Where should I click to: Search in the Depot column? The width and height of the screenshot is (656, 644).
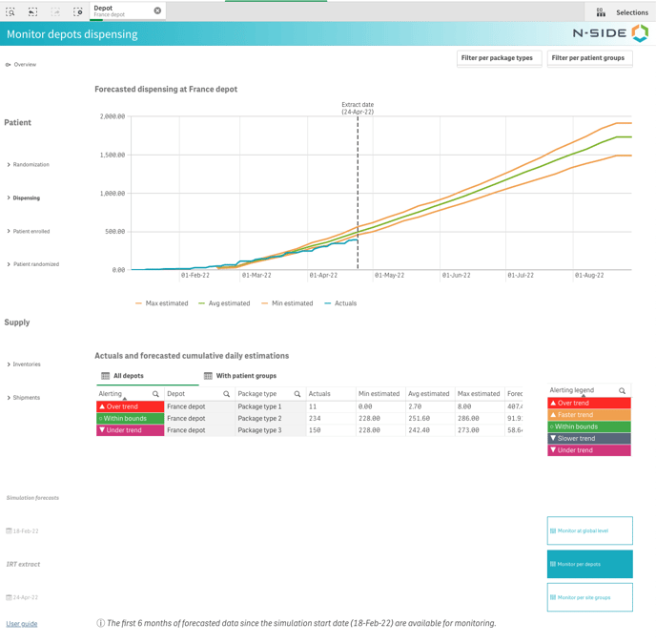[x=226, y=394]
